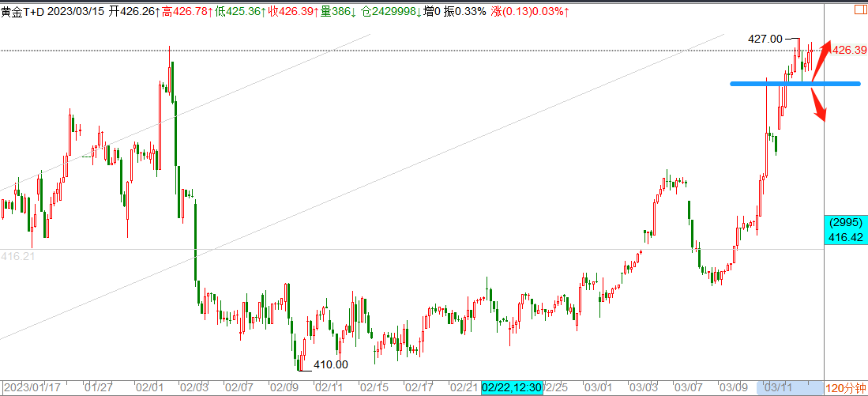Select the blue horizontal support line
This screenshot has width=868, height=396.
[795, 84]
